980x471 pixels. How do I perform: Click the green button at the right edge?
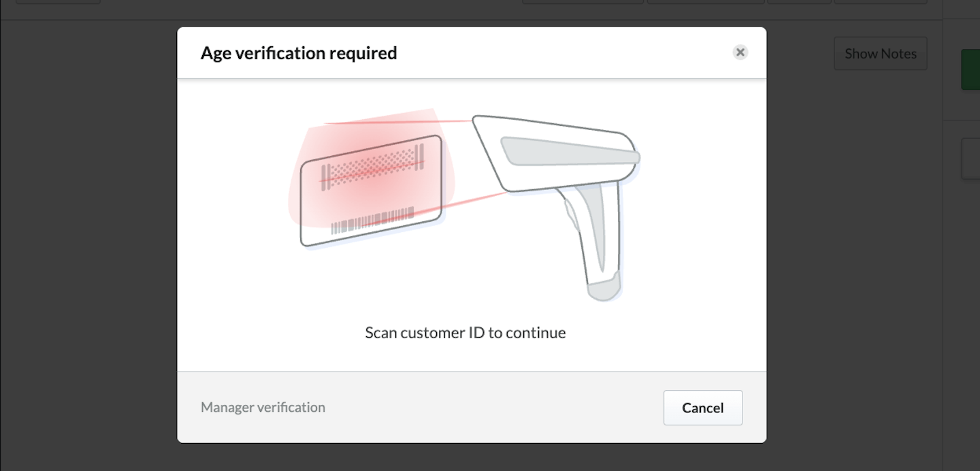pos(970,69)
